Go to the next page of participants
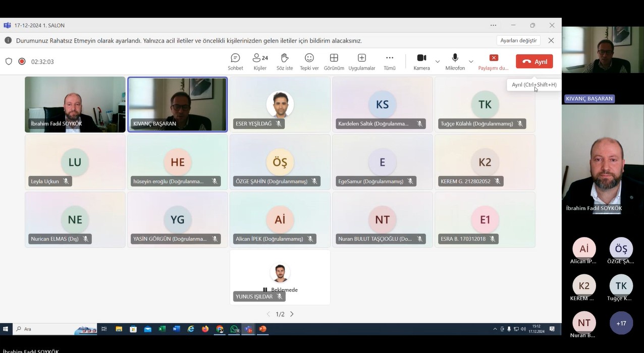The width and height of the screenshot is (644, 353). point(292,314)
